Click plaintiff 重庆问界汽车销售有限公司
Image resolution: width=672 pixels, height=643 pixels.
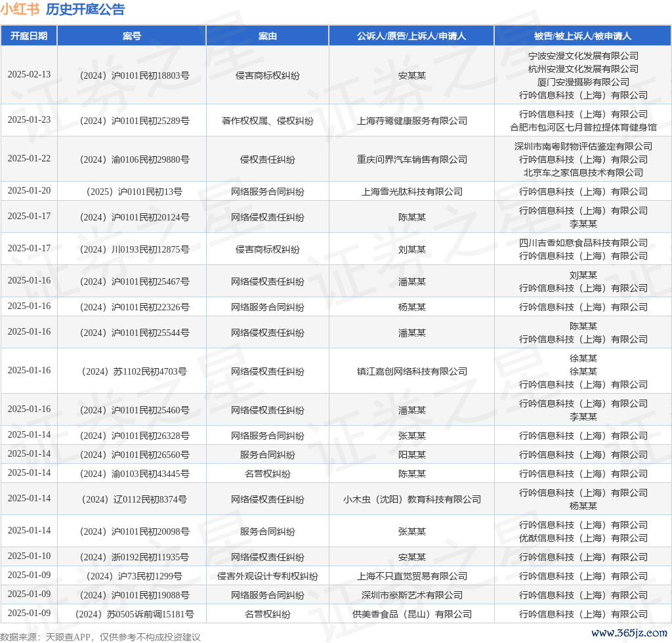(412, 159)
